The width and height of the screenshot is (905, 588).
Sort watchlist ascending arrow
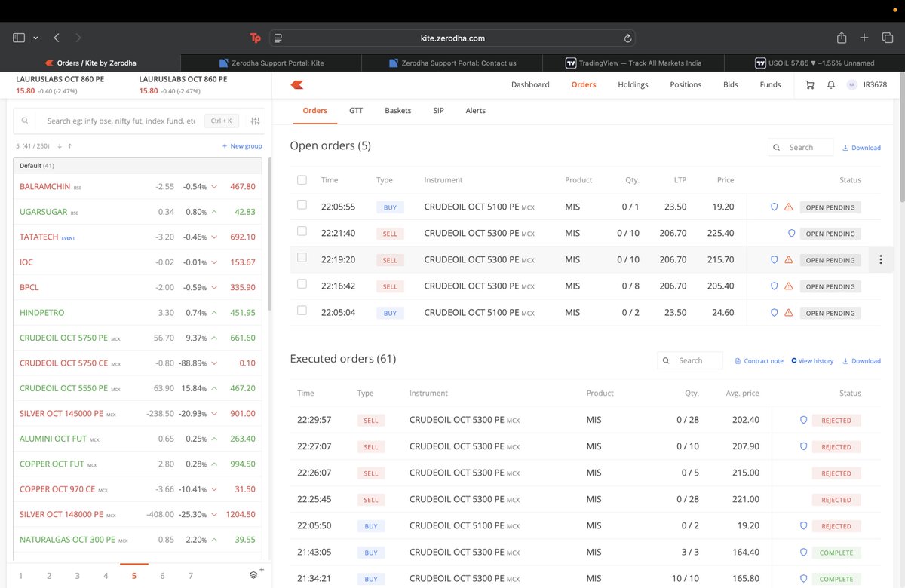click(x=70, y=146)
